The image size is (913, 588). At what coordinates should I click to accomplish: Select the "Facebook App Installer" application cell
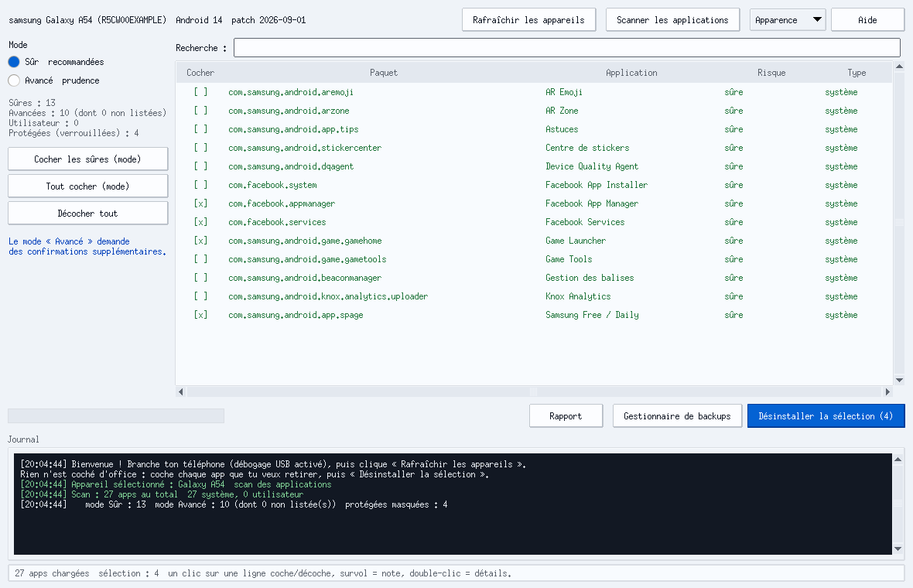[597, 185]
